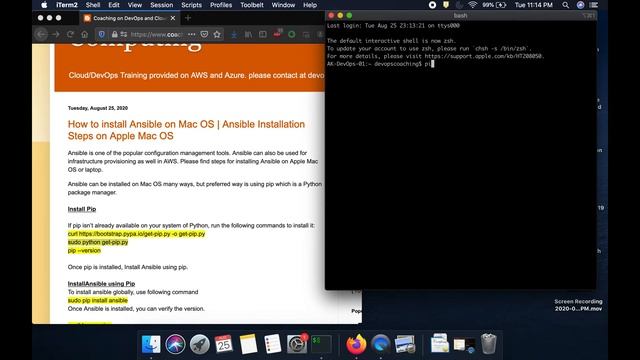Open the Help menu
Image resolution: width=640 pixels, height=360 pixels.
[310, 5]
